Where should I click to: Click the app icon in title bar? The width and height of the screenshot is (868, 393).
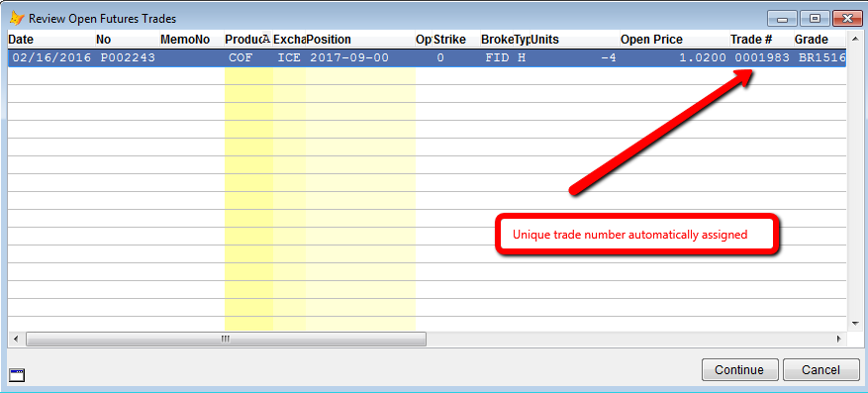click(x=17, y=18)
